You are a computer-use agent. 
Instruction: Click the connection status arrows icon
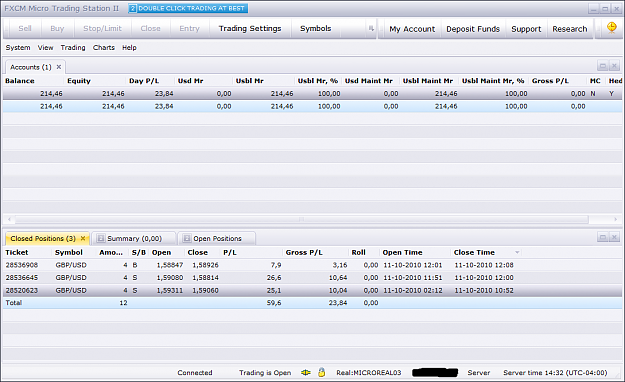pos(306,373)
